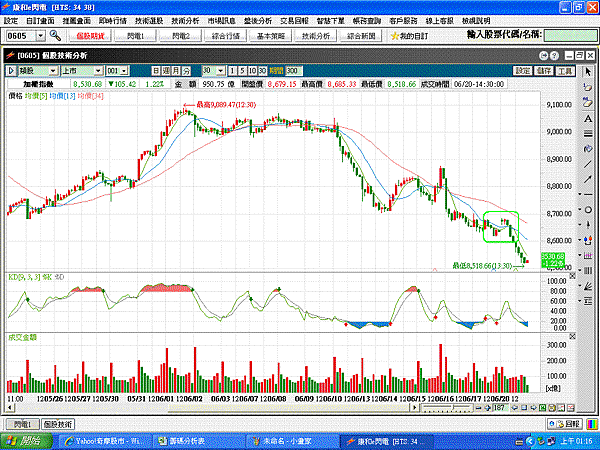Viewport: 600px width, 450px height.
Task: Click the save chart image icon
Action: pos(561,408)
